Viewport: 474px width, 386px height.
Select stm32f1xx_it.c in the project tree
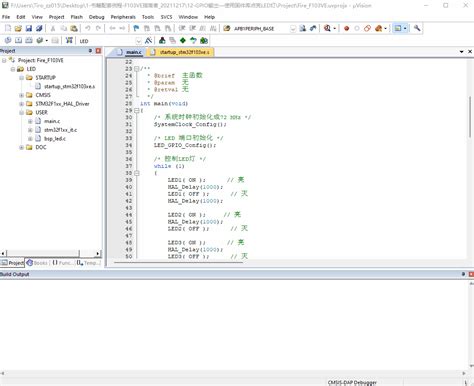click(60, 130)
